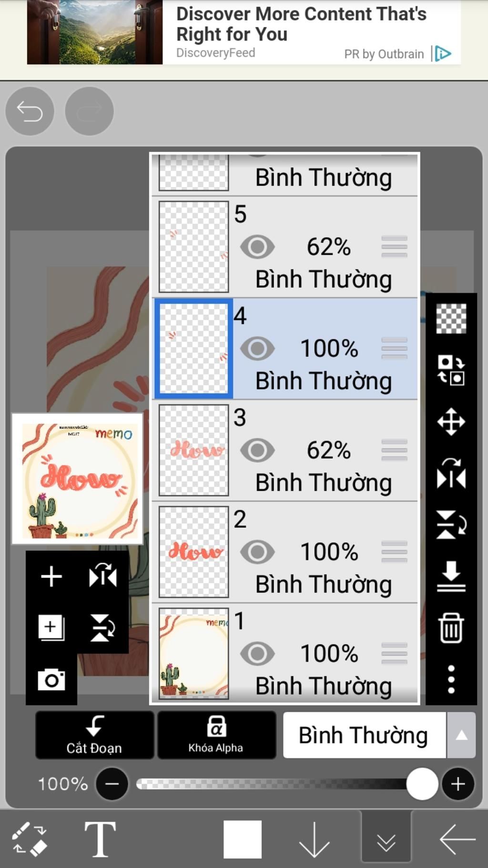488x868 pixels.
Task: Tap the undo arrow button
Action: [x=30, y=111]
